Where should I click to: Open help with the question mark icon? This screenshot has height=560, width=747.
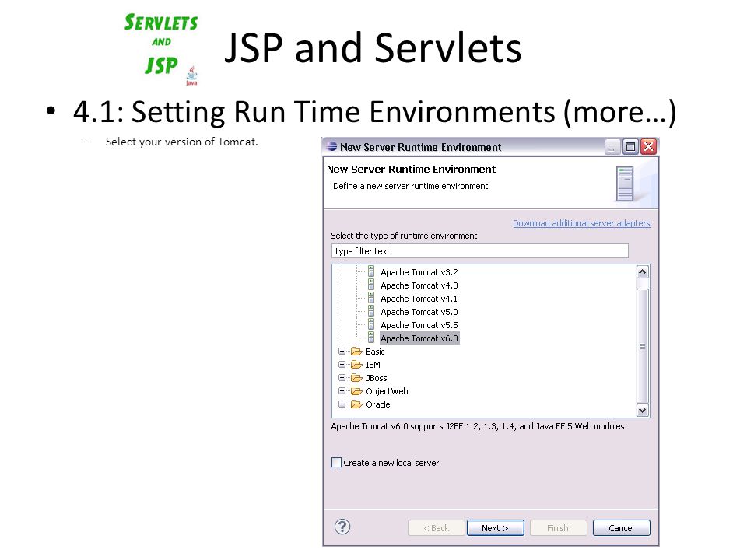tap(342, 527)
